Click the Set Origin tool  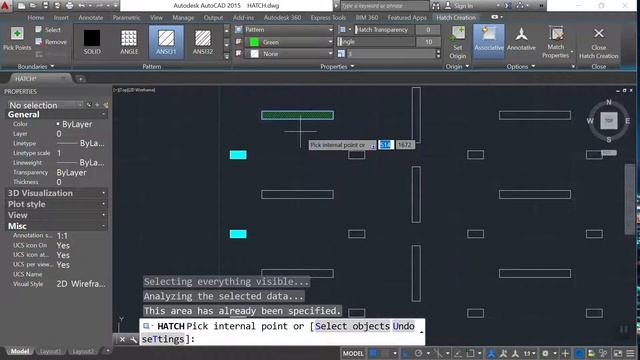tap(458, 43)
